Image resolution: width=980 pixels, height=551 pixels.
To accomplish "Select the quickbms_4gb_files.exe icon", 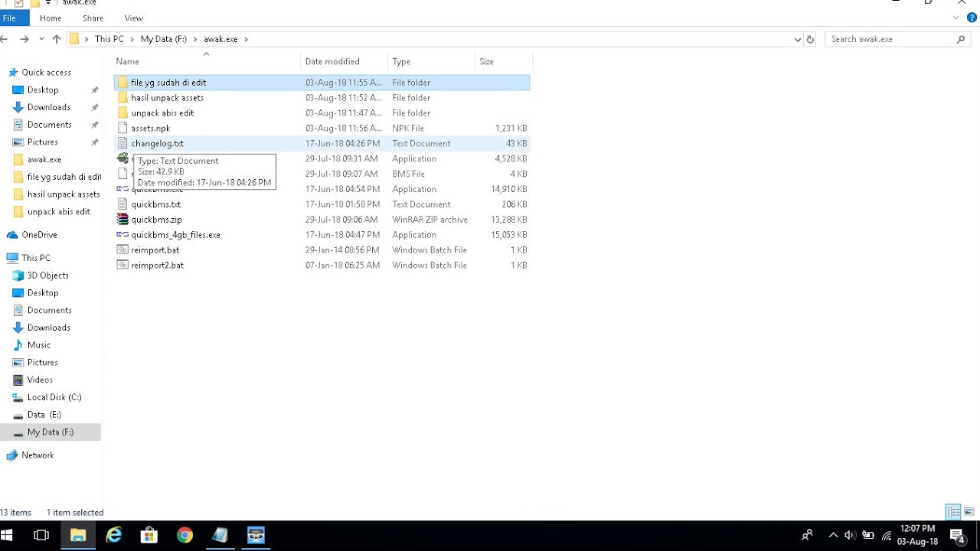I will (122, 235).
